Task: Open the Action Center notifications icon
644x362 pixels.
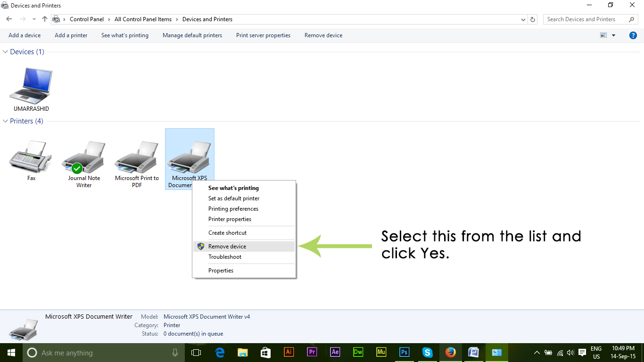Action: [x=582, y=353]
